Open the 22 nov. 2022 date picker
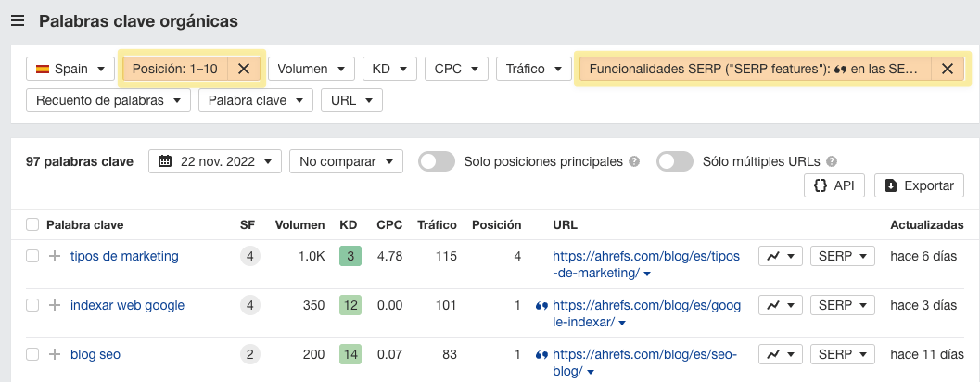Image resolution: width=980 pixels, height=382 pixels. click(215, 161)
